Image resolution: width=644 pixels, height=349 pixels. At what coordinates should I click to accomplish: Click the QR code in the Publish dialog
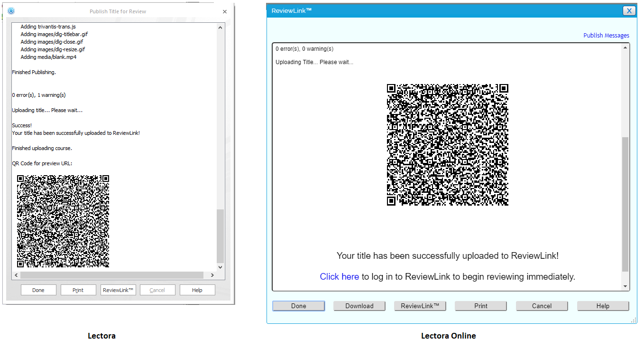[63, 221]
